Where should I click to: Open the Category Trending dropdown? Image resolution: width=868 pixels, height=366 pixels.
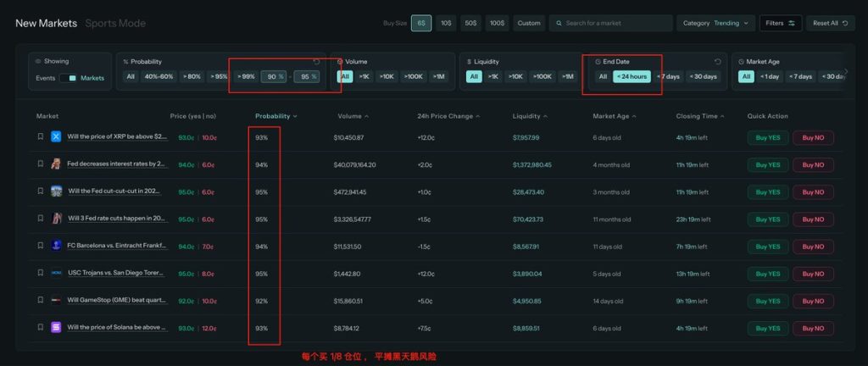coord(716,23)
